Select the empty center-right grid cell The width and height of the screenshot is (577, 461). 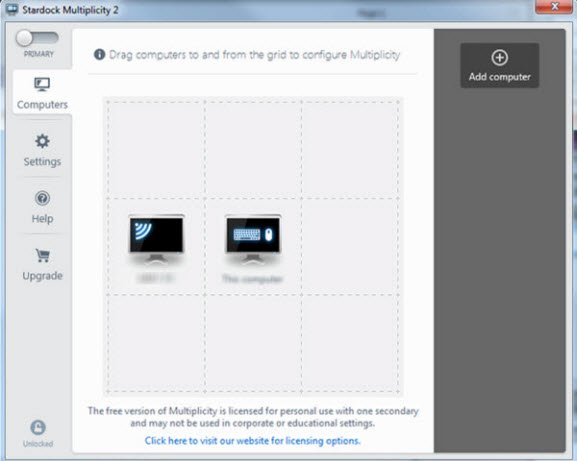350,247
